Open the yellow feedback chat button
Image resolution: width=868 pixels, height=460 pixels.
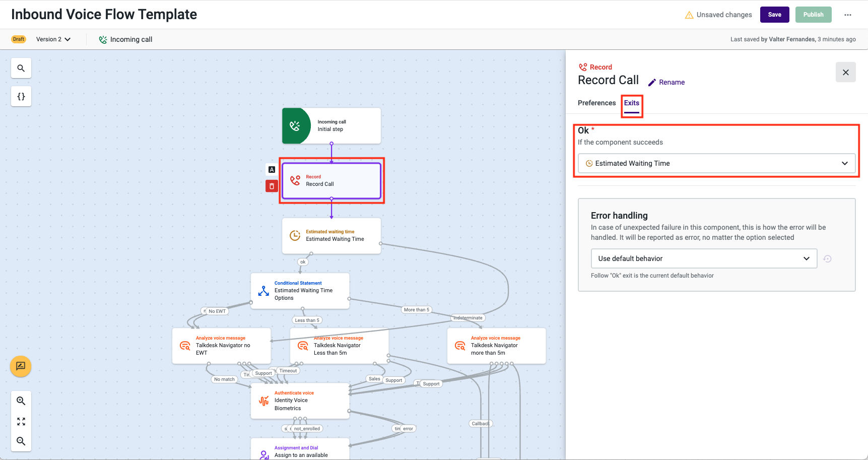[x=21, y=366]
